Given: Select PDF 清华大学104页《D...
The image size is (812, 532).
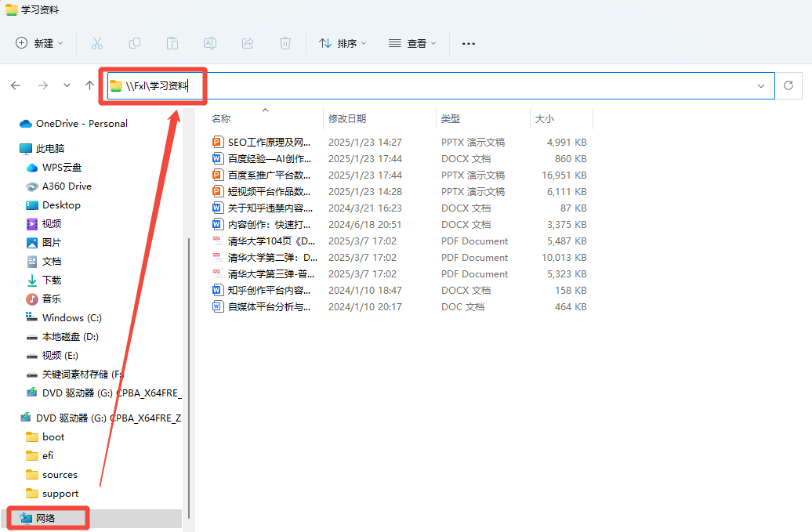Looking at the screenshot, I should [271, 241].
